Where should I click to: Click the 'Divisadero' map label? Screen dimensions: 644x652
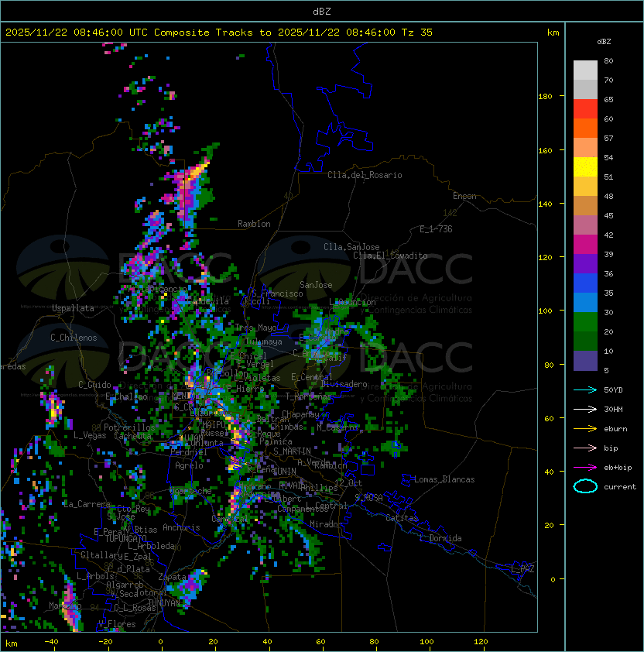pyautogui.click(x=344, y=384)
